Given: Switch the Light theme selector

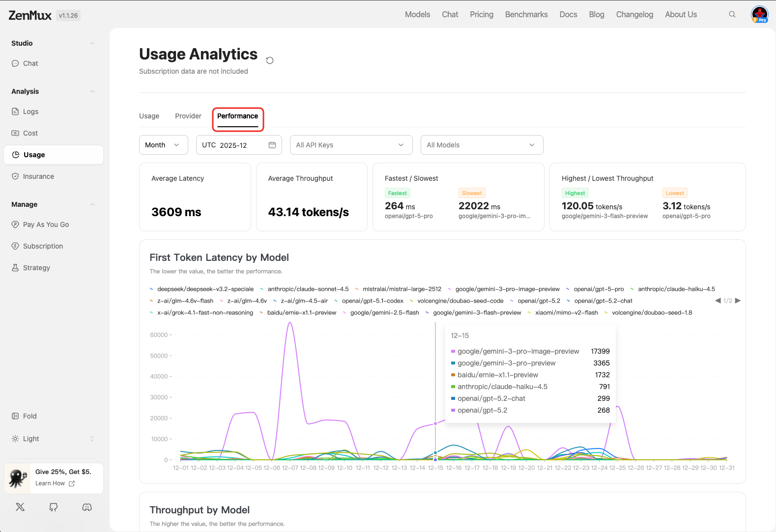Looking at the screenshot, I should click(53, 439).
